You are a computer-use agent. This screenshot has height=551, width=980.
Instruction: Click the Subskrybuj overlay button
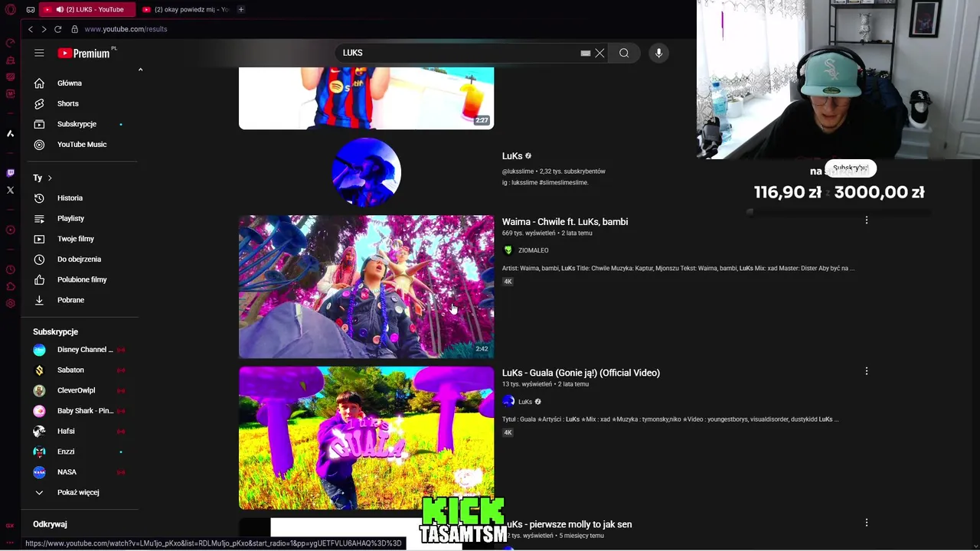(x=850, y=168)
